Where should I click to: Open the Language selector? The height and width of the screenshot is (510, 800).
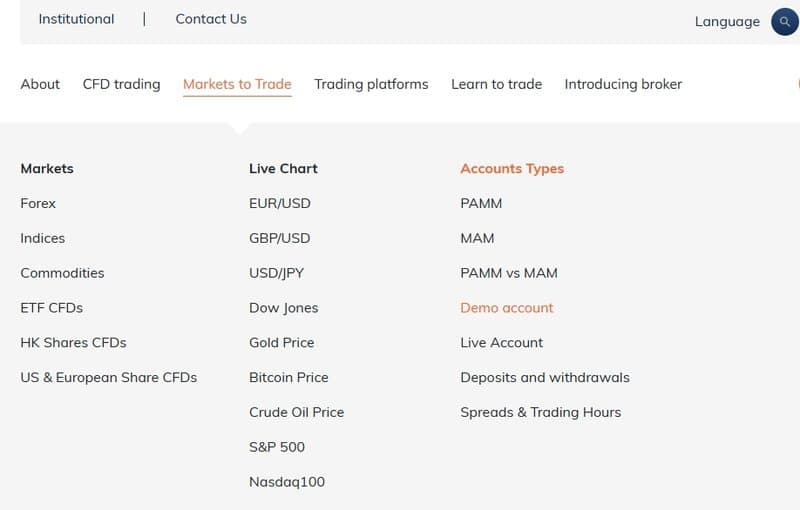(727, 21)
